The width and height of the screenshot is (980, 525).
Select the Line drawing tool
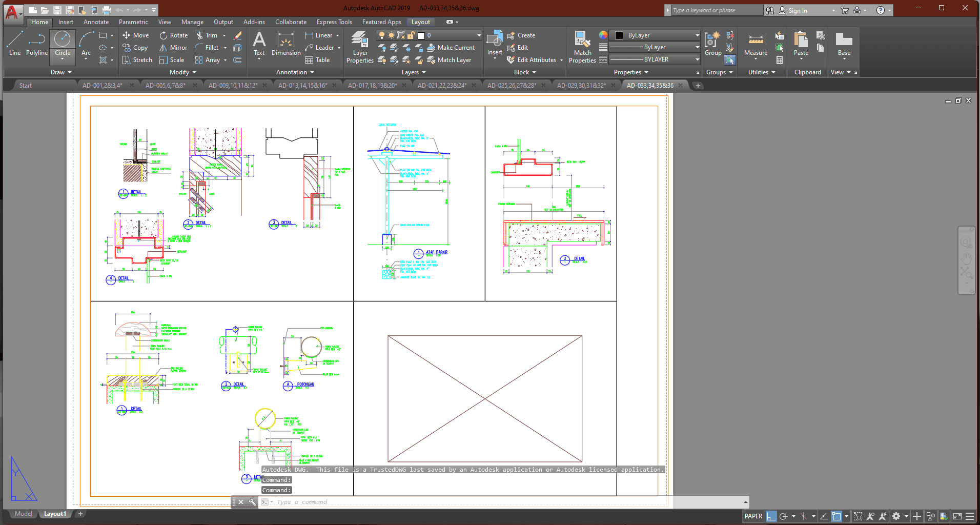click(15, 43)
